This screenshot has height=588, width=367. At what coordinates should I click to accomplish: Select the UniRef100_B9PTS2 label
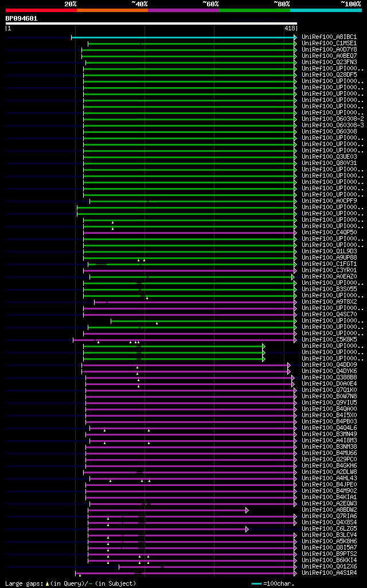click(329, 554)
